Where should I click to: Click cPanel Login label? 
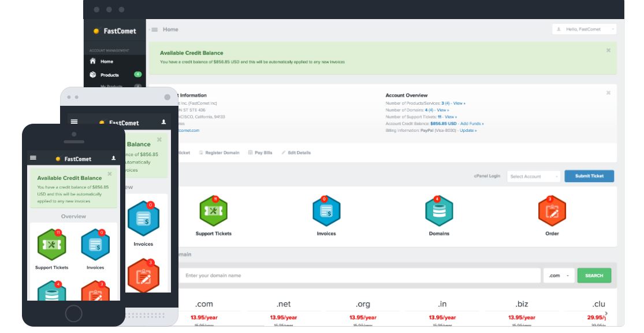pyautogui.click(x=487, y=176)
